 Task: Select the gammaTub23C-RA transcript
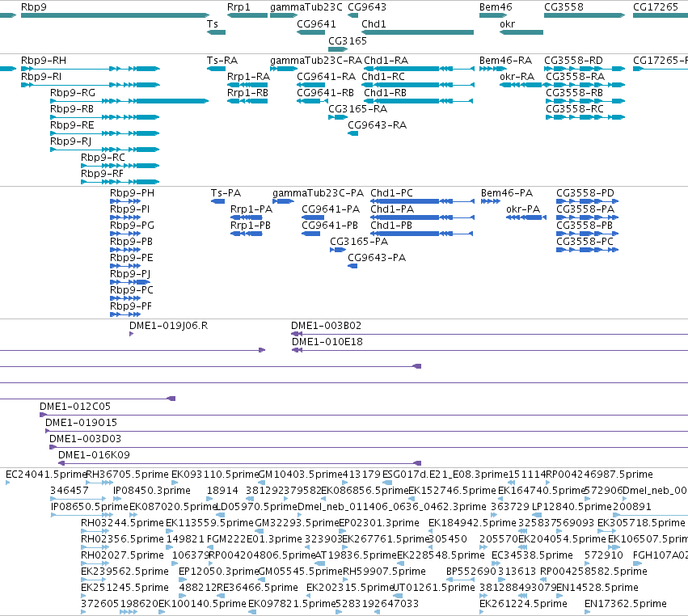coord(284,69)
